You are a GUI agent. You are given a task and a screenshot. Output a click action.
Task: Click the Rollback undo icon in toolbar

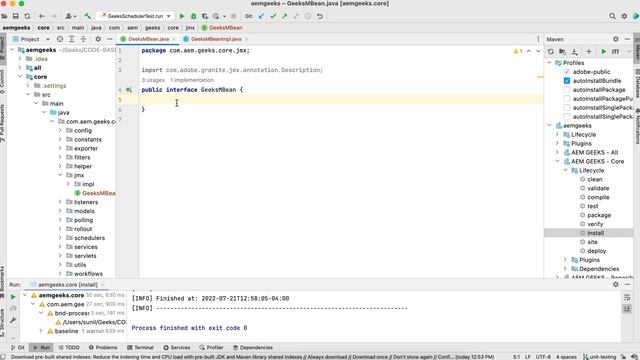click(320, 16)
